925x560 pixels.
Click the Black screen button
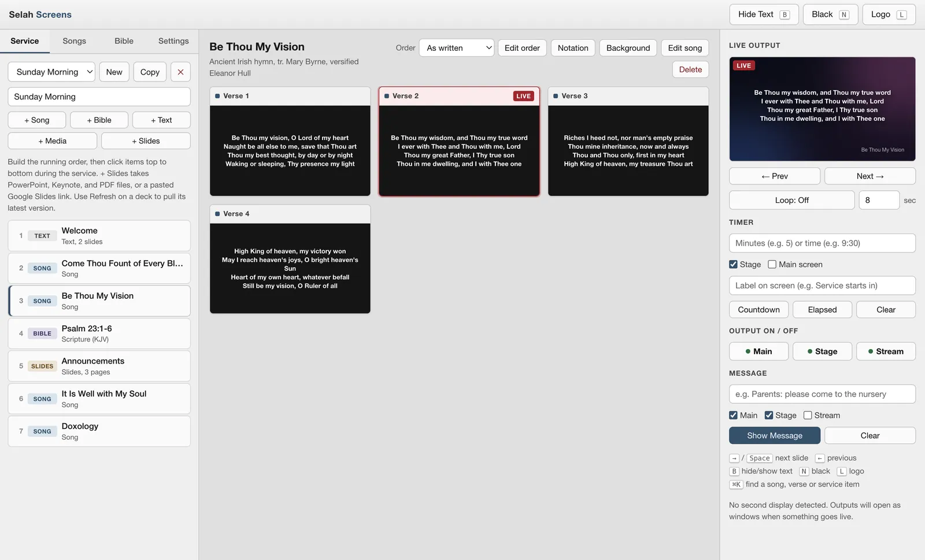tap(830, 14)
